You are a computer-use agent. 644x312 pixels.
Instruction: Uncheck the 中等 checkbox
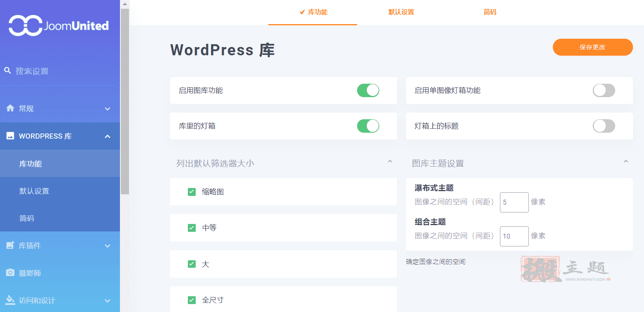tap(192, 228)
